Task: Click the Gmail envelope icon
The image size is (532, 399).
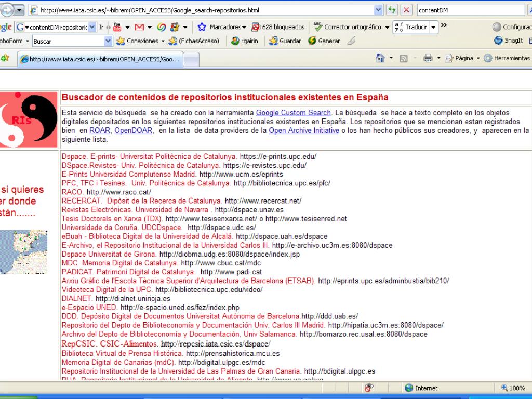Action: [139, 27]
